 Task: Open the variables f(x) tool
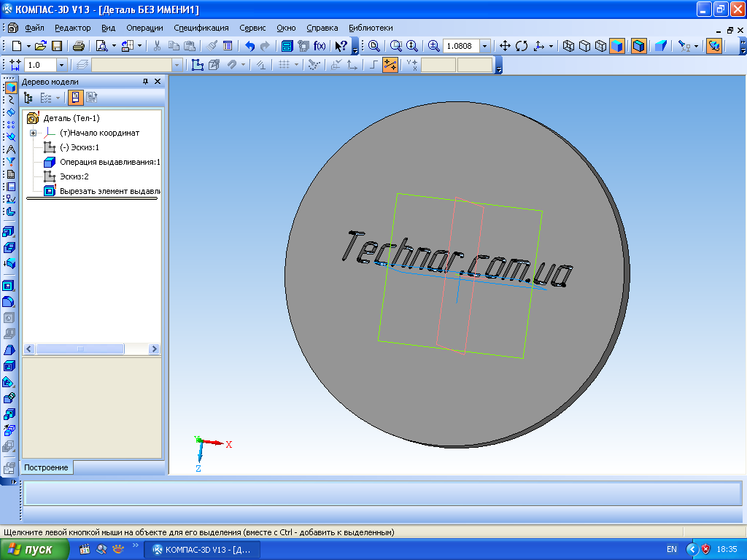tap(320, 46)
